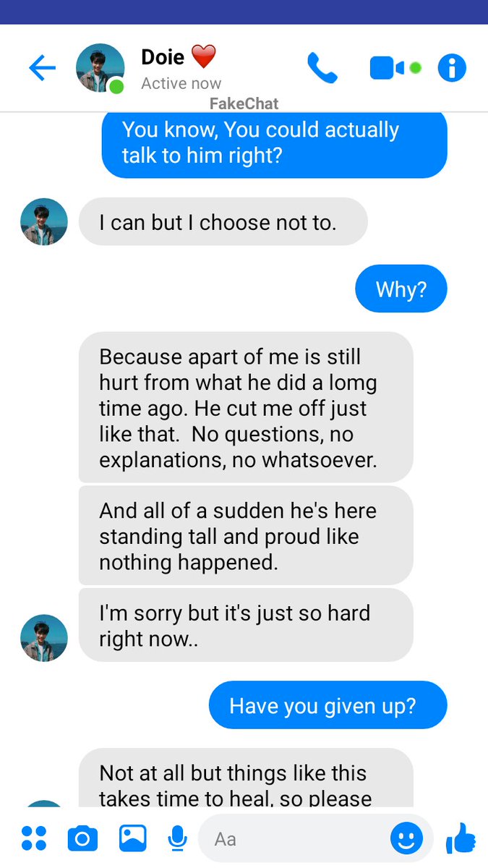This screenshot has height=868, width=488.
Task: Tap the "And all of a sudden" message
Action: coord(246,536)
